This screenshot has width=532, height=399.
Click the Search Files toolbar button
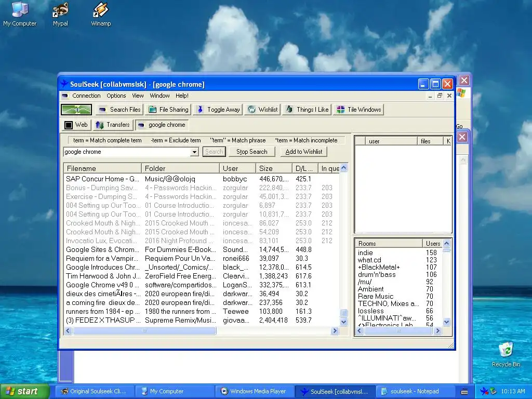coord(120,110)
